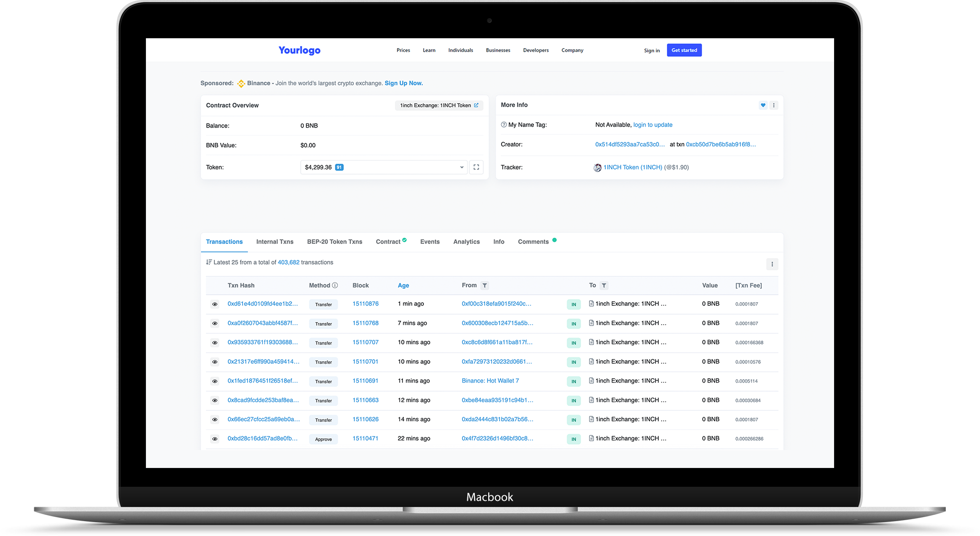The image size is (980, 536).
Task: Click the eye icon for transaction 0xbd28c16dd57ad8e0fb
Action: point(215,439)
